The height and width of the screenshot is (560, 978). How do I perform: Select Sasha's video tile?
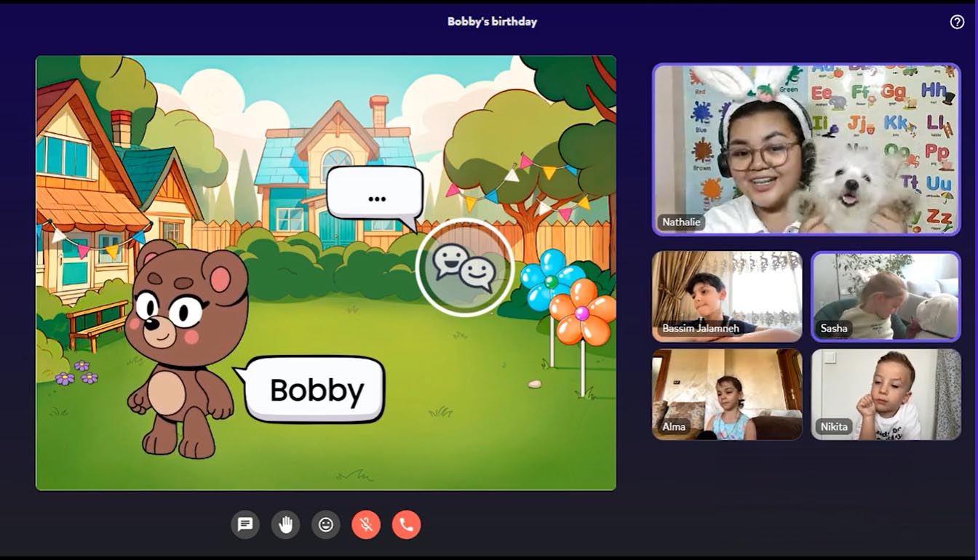coord(886,296)
